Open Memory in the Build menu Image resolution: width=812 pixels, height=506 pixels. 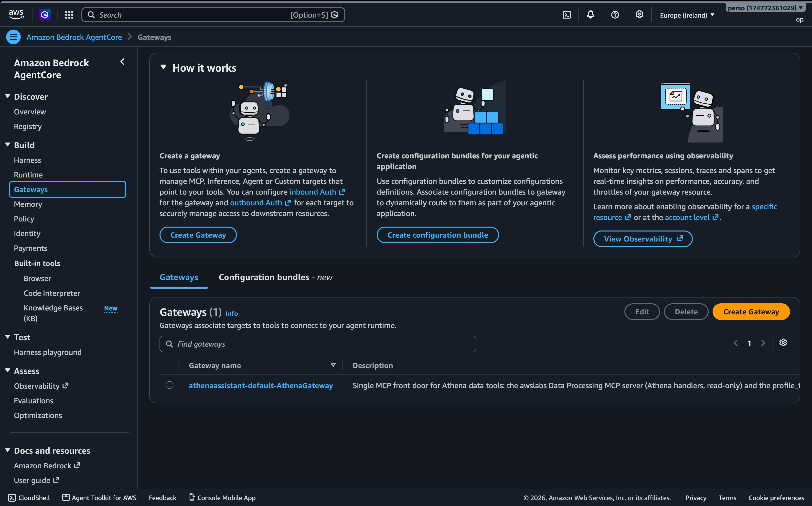point(28,204)
